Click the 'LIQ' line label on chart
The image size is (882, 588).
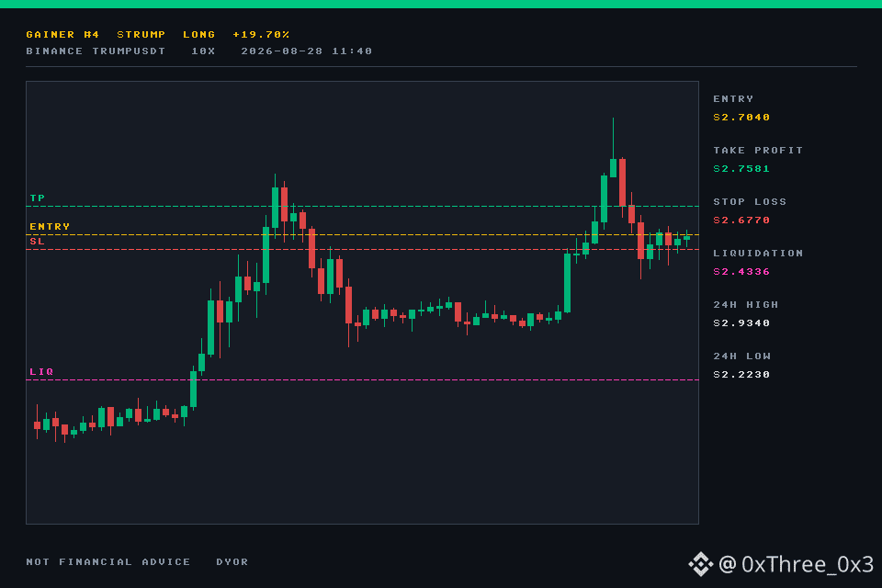pyautogui.click(x=41, y=372)
